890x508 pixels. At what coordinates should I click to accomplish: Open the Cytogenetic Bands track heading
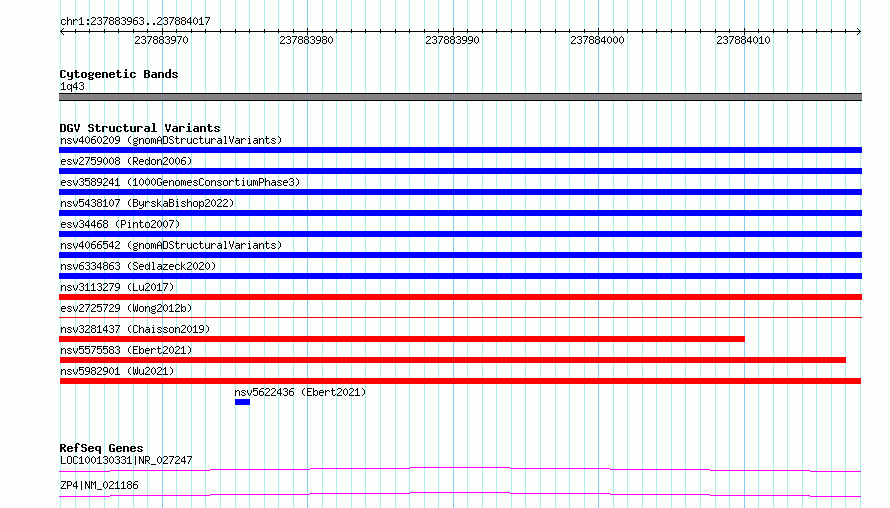pos(119,74)
